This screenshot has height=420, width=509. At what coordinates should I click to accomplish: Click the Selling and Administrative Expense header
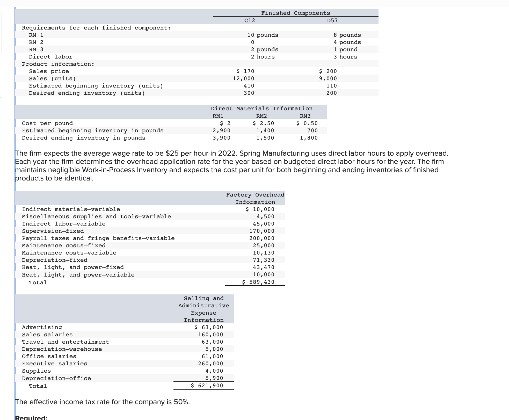(x=204, y=309)
